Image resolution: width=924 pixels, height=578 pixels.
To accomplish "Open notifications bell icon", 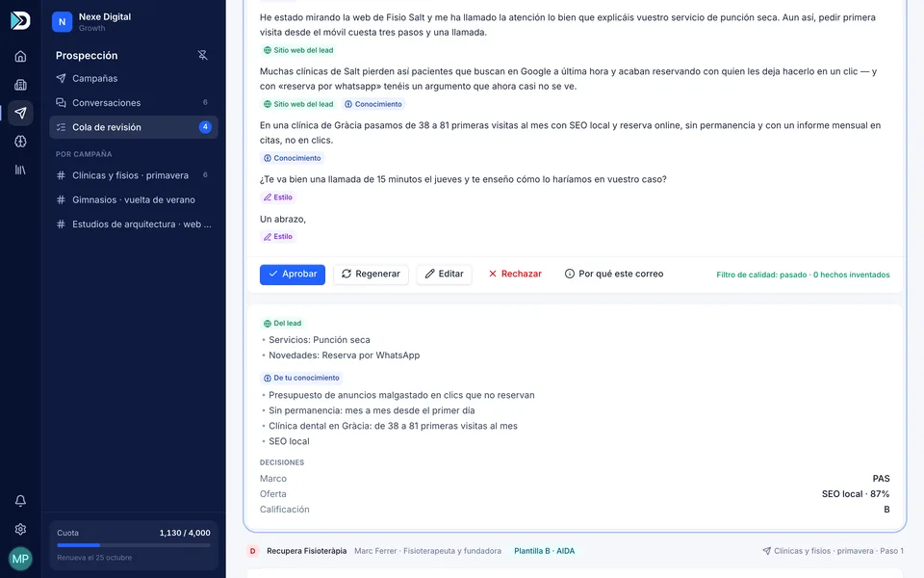I will pos(20,501).
